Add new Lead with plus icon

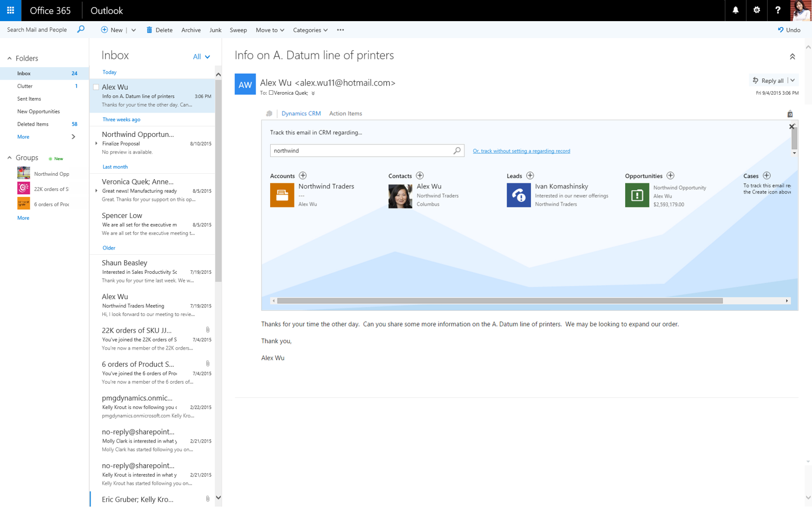(530, 175)
